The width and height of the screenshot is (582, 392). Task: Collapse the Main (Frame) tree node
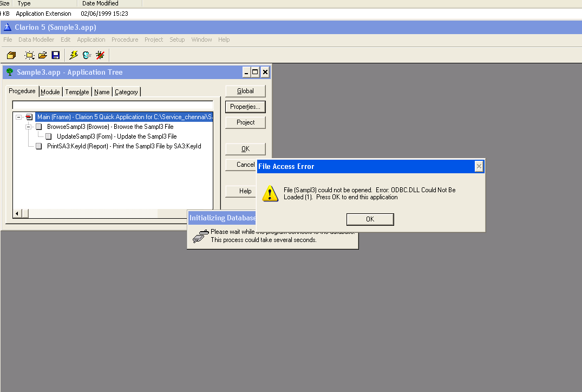coord(19,117)
